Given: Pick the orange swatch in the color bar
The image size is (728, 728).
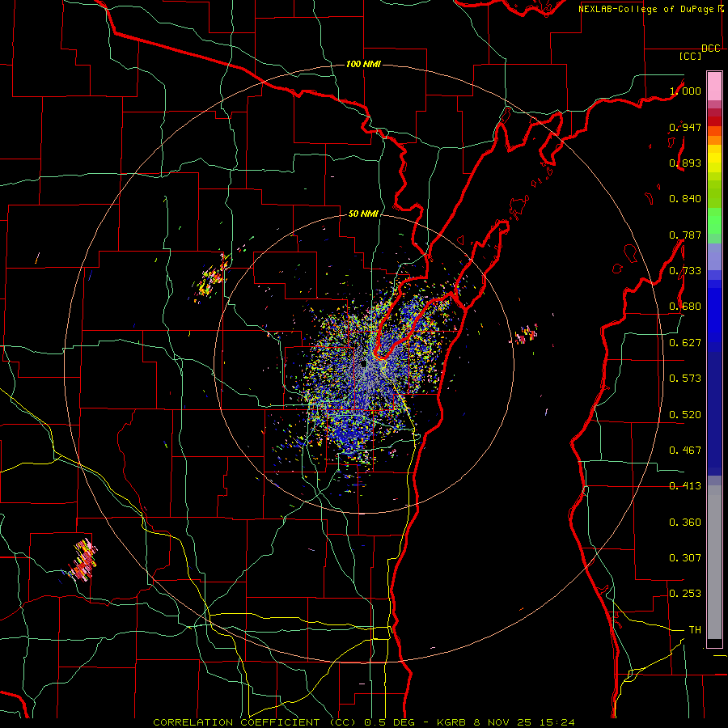Looking at the screenshot, I should coord(714,139).
